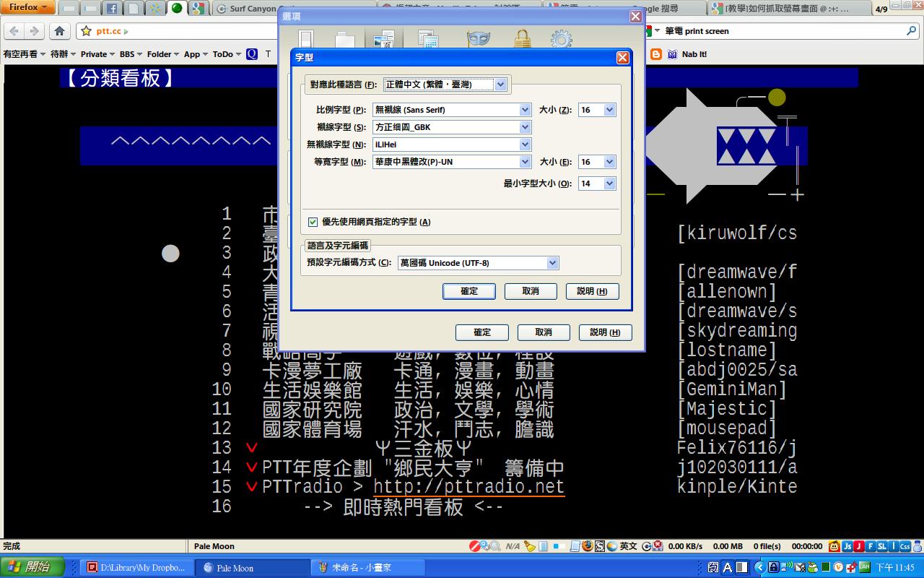Image resolution: width=924 pixels, height=578 pixels.
Task: Follow the http://pttradio.net link
Action: click(468, 486)
